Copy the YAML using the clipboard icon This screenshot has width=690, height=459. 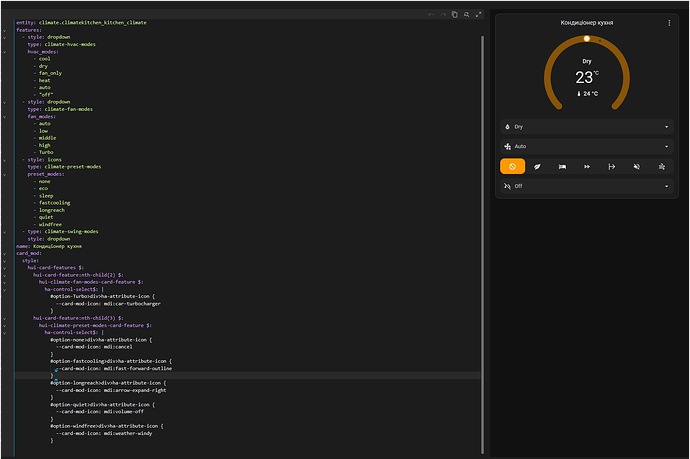pos(455,15)
